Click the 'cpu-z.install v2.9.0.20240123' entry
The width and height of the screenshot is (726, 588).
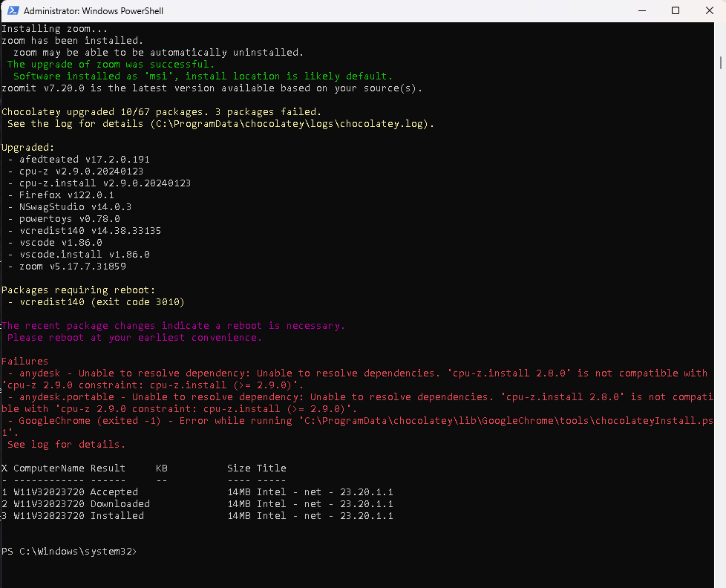tap(105, 183)
